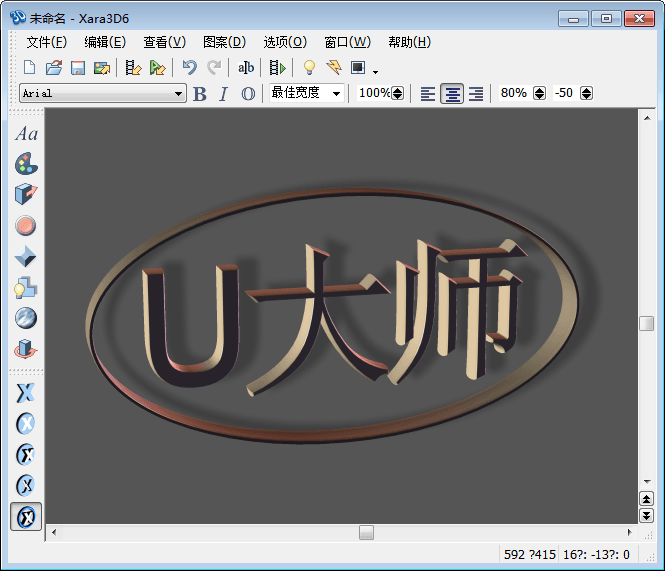Click the 3D U大师 text in canvas
The image size is (665, 571).
point(333,316)
